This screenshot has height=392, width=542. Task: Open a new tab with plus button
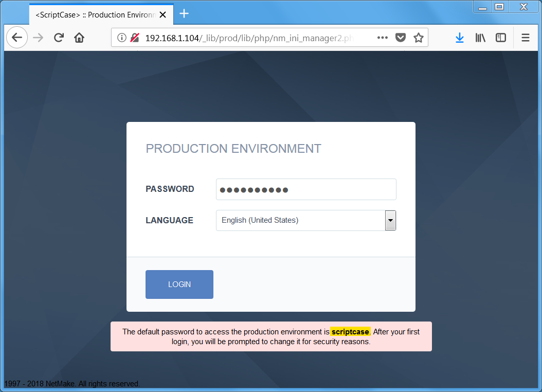(184, 14)
